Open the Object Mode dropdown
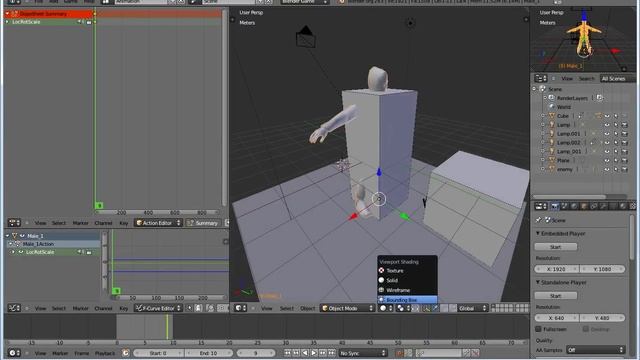 347,309
